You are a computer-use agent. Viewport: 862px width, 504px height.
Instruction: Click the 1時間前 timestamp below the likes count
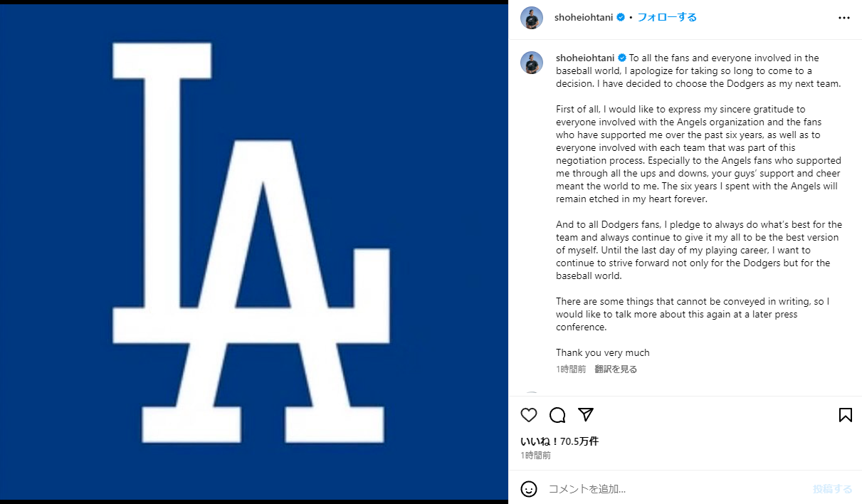535,456
